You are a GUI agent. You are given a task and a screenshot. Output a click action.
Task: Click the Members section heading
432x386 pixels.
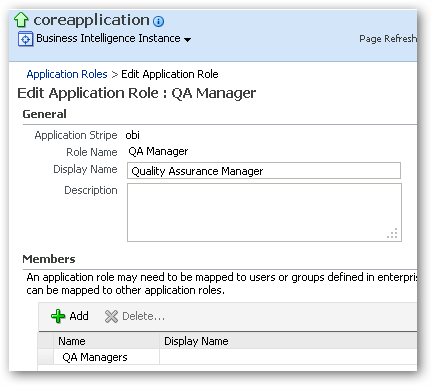49,259
